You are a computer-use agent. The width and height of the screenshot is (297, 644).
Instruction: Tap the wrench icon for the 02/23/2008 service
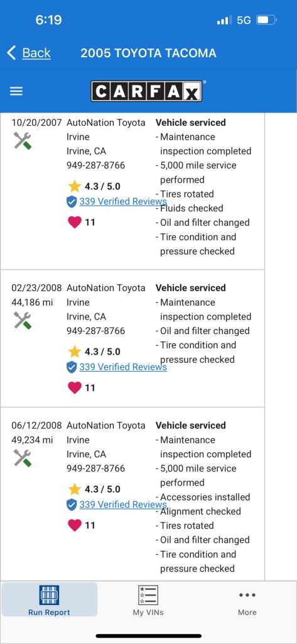point(23,320)
